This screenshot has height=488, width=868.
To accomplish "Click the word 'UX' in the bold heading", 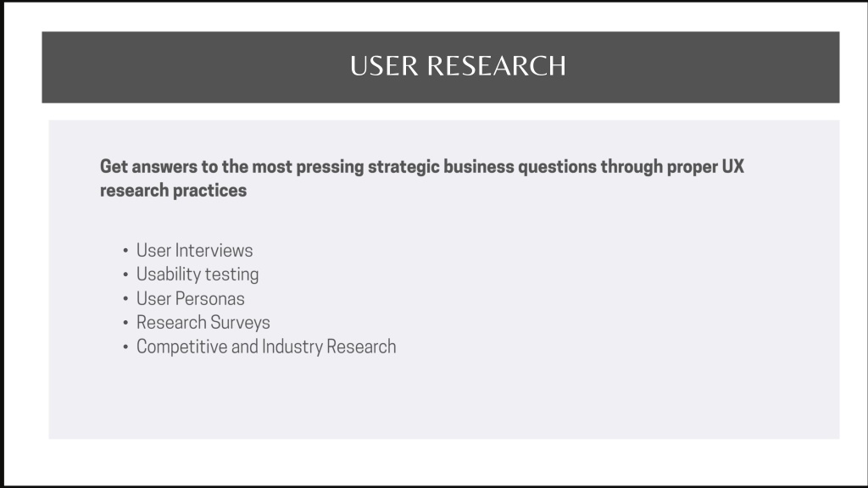I will pos(733,167).
